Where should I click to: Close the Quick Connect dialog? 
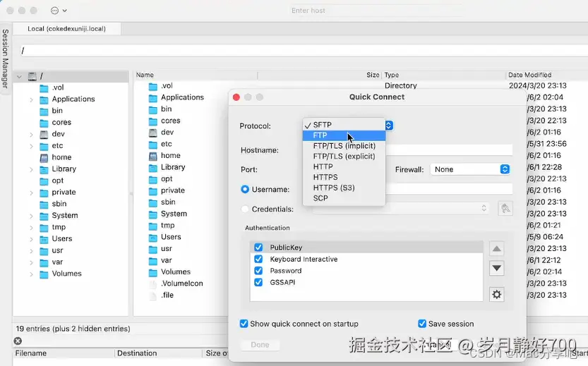pyautogui.click(x=236, y=97)
